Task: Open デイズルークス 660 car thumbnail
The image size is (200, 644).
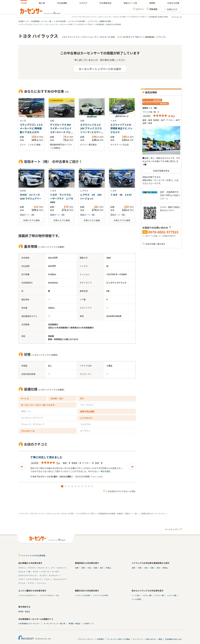Action: pos(61,108)
